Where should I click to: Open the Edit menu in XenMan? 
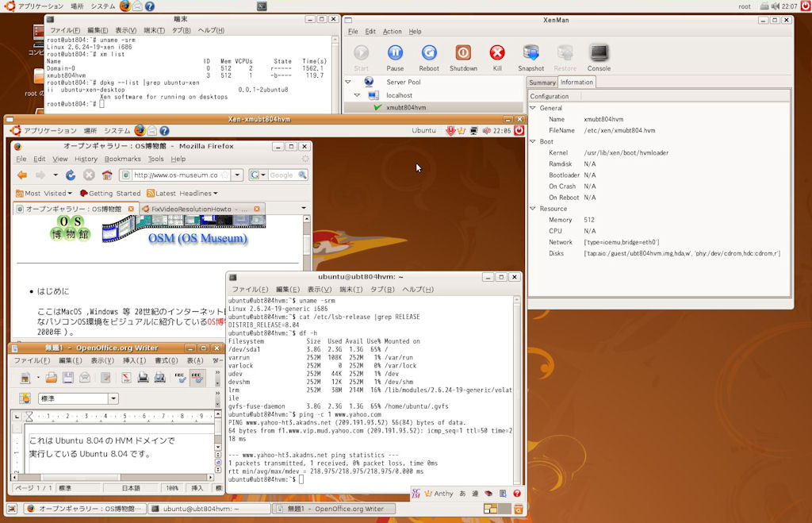370,32
